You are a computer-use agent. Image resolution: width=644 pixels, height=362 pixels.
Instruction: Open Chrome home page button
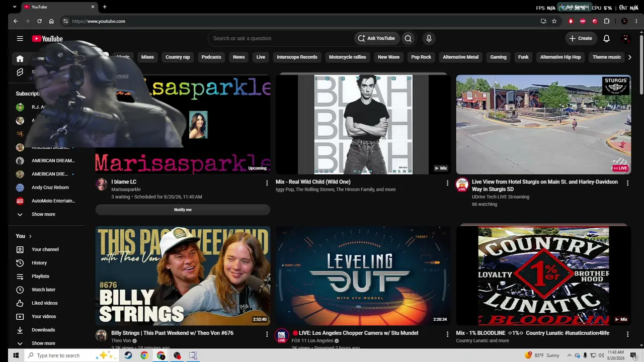(x=51, y=21)
